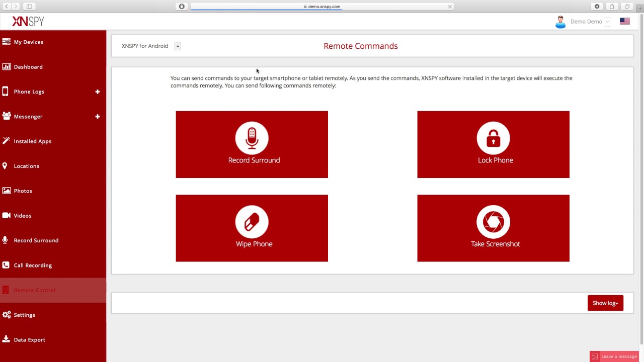Click the user avatar icon
The height and width of the screenshot is (362, 644).
(560, 22)
